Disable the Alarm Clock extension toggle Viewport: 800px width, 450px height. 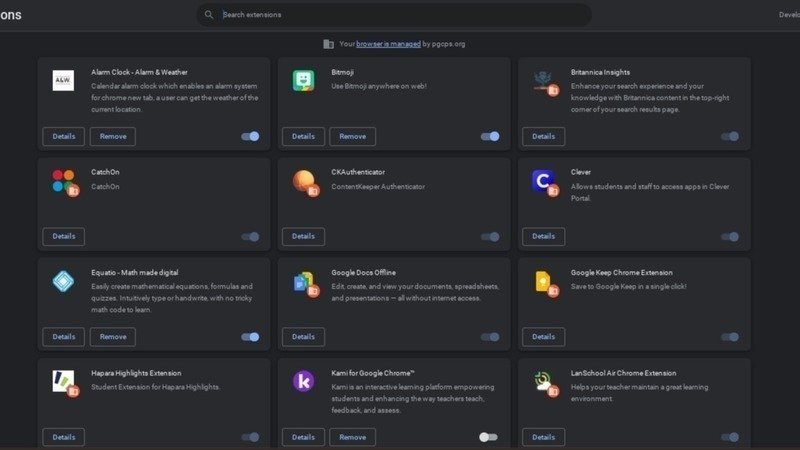click(x=250, y=136)
